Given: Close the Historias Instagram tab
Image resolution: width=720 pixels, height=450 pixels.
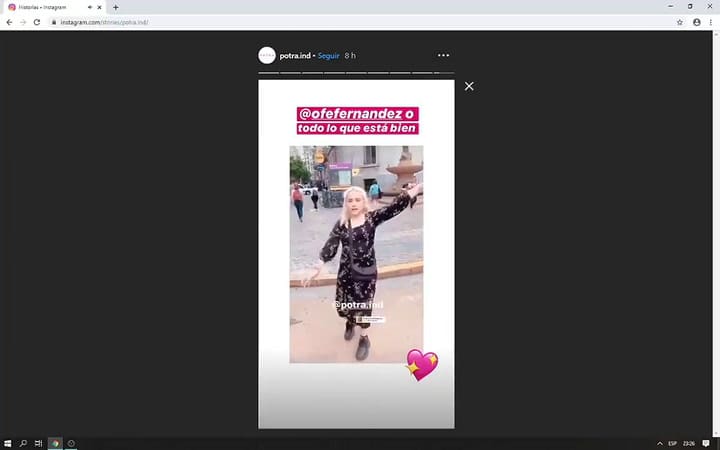Looking at the screenshot, I should (x=99, y=7).
